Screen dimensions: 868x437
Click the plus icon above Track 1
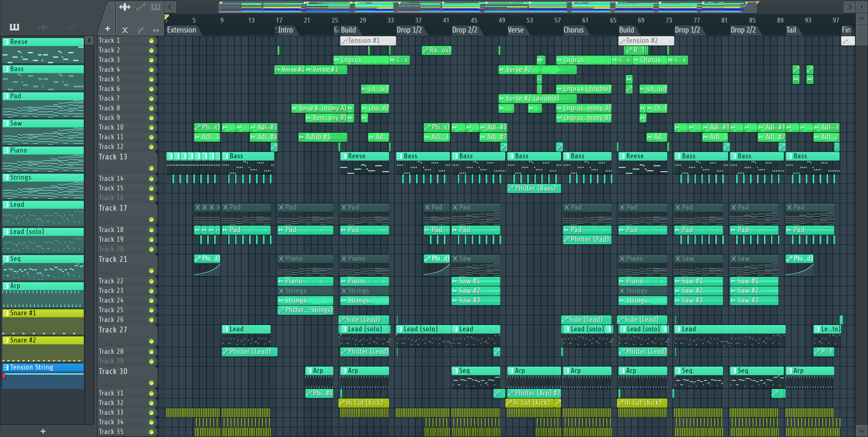(x=108, y=29)
